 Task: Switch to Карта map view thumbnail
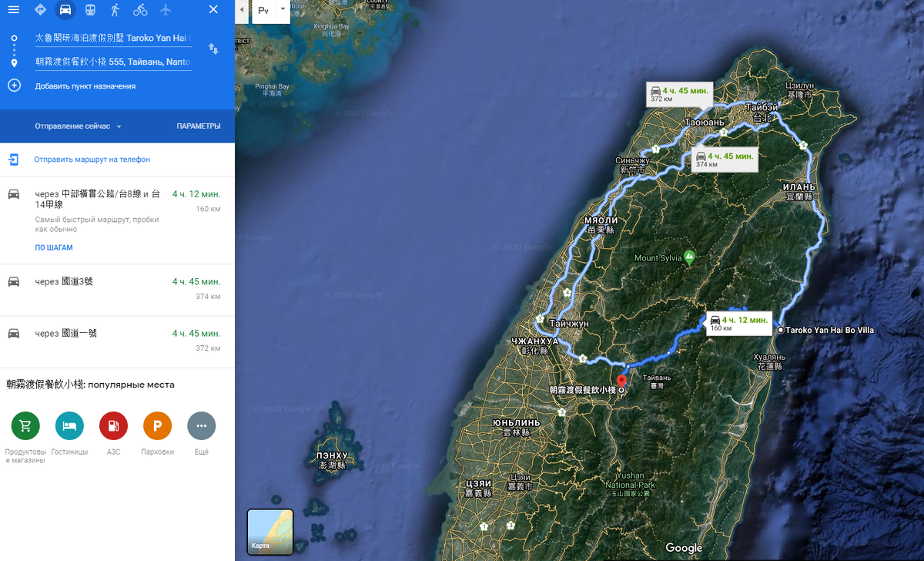click(270, 532)
